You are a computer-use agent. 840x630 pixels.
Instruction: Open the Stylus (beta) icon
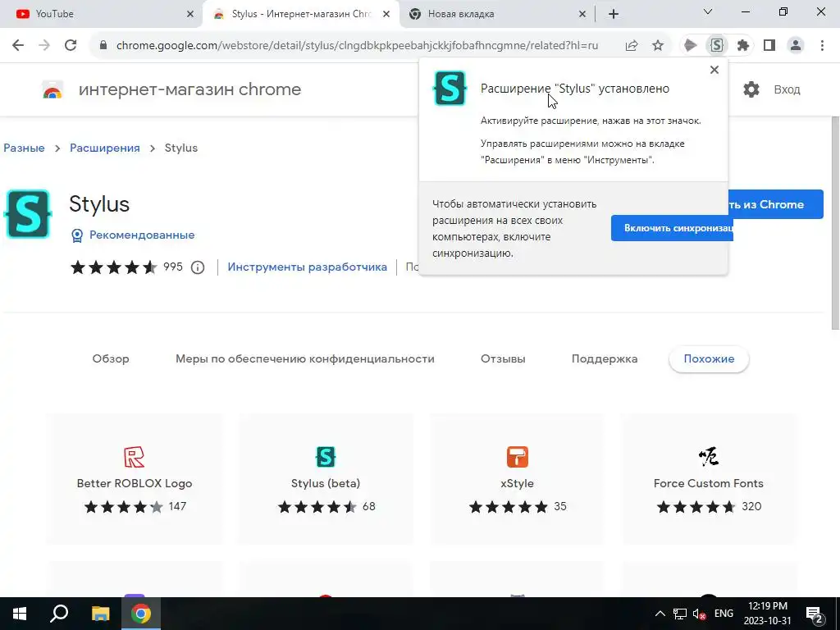326,457
